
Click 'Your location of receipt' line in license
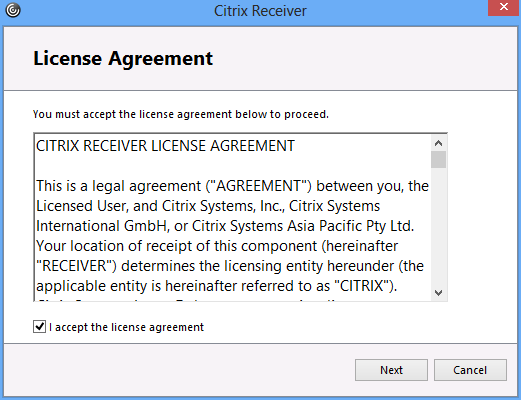tap(217, 246)
